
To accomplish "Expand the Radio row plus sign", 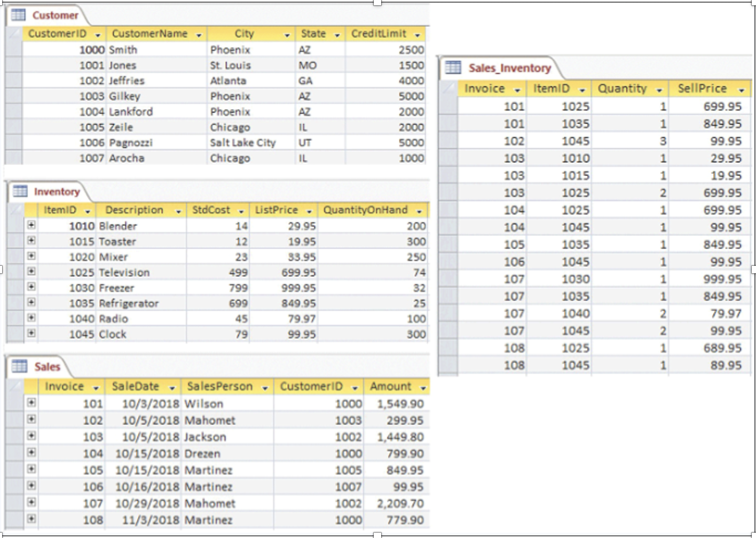I will tap(31, 318).
